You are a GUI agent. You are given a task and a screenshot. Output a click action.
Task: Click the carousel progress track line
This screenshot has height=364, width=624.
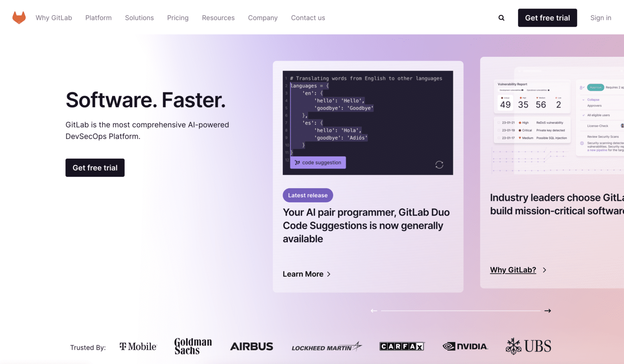pyautogui.click(x=461, y=311)
